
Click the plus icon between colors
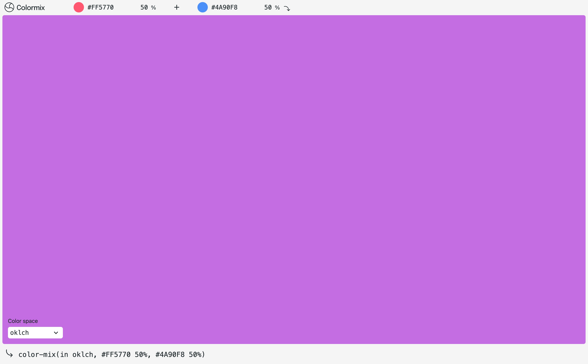[x=177, y=7]
